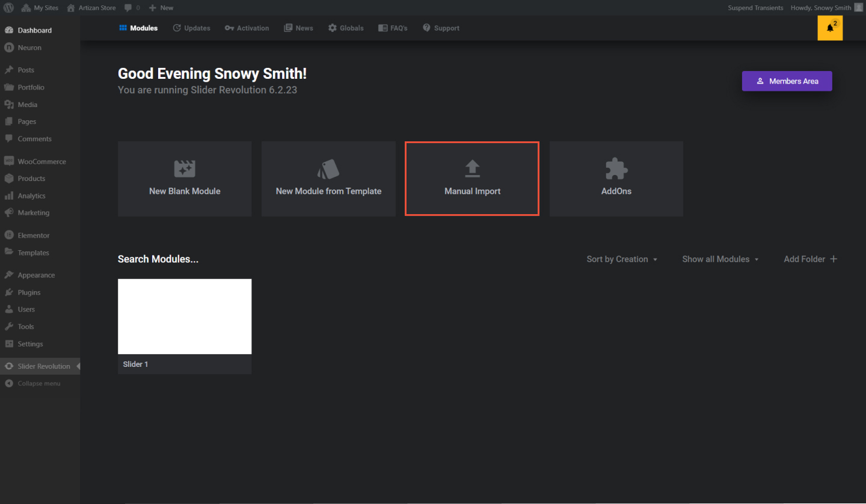
Task: Click the WordPress logo icon
Action: (x=8, y=8)
